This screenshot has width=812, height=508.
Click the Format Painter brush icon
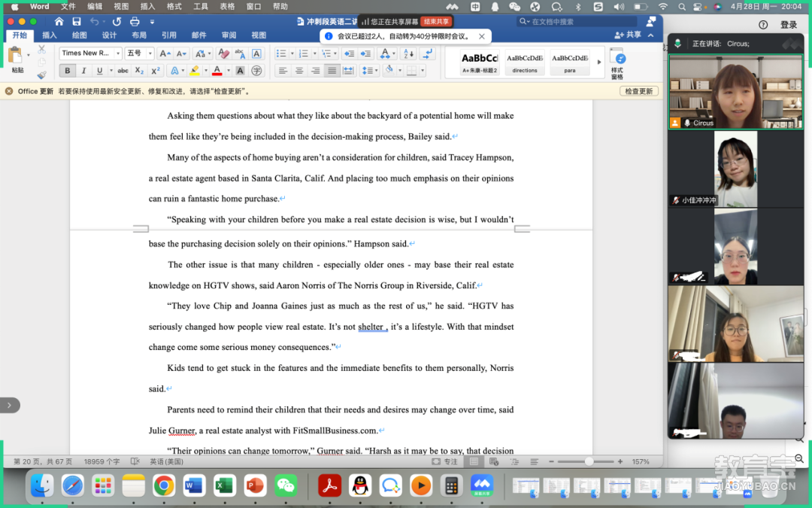[x=42, y=75]
